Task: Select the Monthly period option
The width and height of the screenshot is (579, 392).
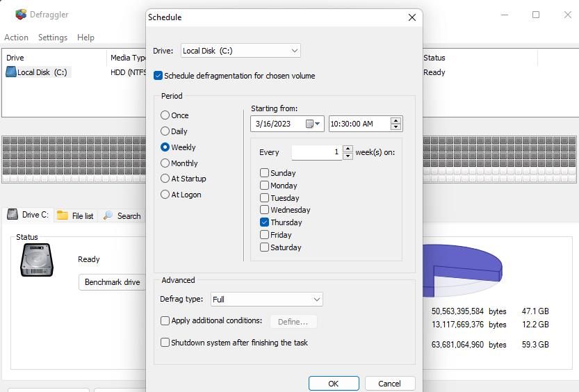Action: [x=165, y=163]
